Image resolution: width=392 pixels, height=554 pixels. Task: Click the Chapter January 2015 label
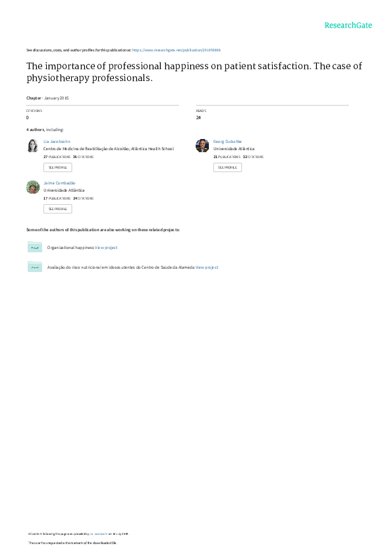tap(47, 98)
